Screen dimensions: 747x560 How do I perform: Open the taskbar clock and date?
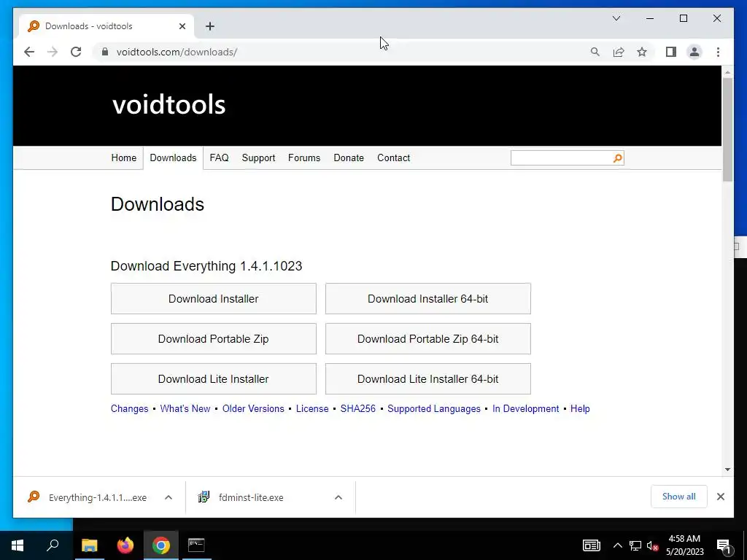coord(684,545)
